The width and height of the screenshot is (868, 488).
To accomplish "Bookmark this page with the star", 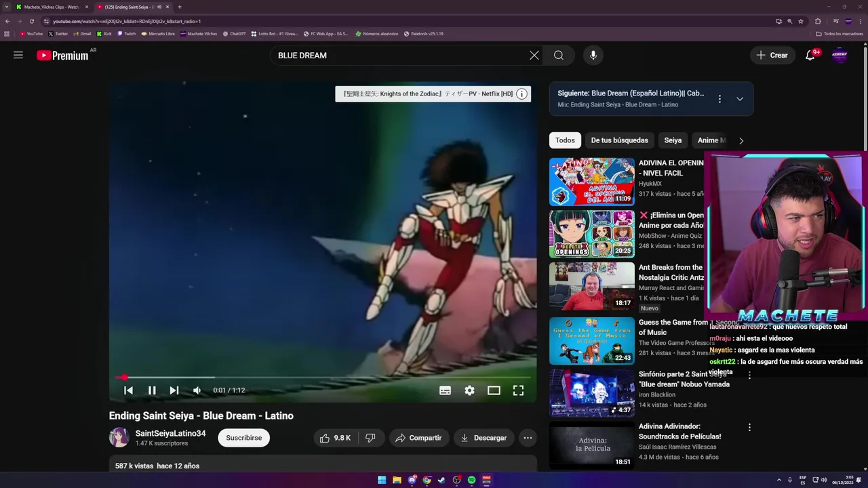I will pos(801,21).
